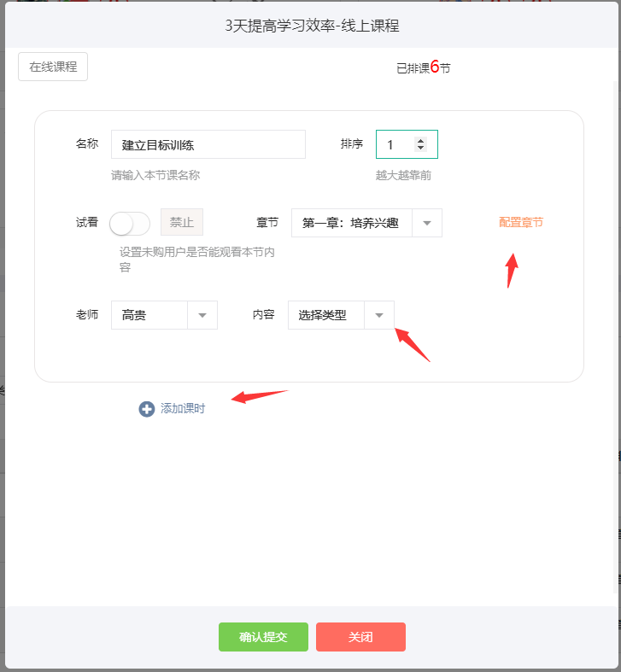Click the dialog title 3天提高学习效率-线上课程
This screenshot has height=672, width=621.
[313, 26]
